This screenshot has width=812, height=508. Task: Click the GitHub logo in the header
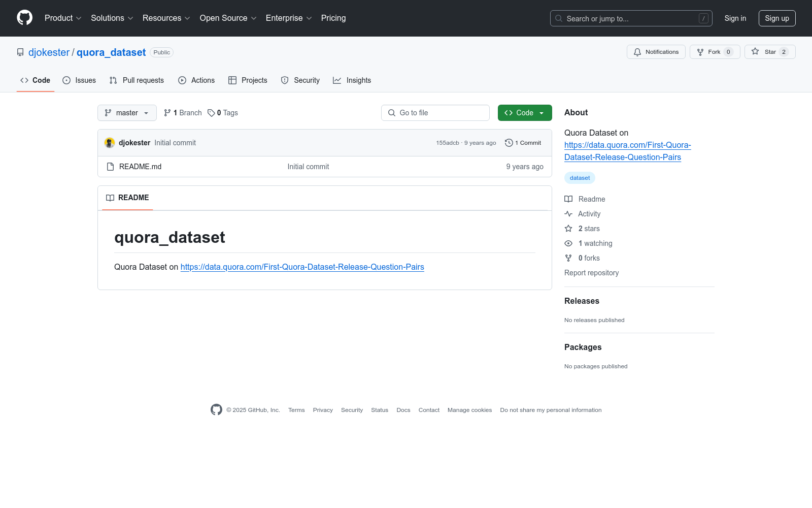pos(24,18)
